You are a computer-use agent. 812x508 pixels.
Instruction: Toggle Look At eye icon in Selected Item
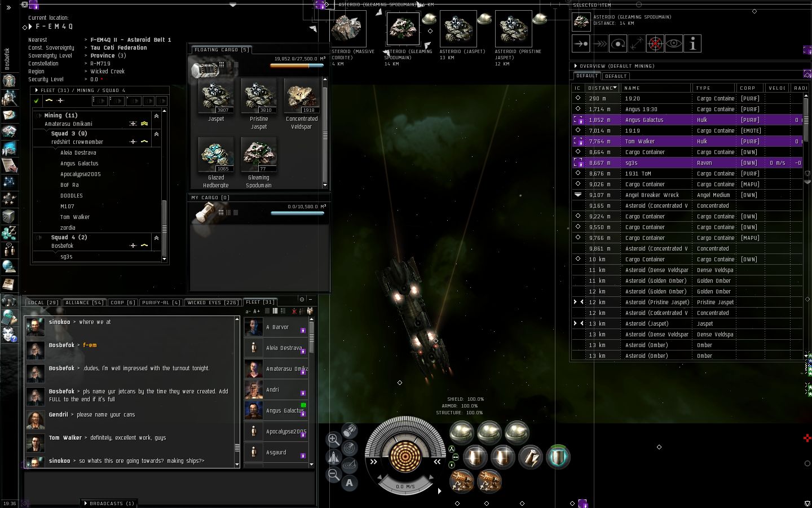674,43
